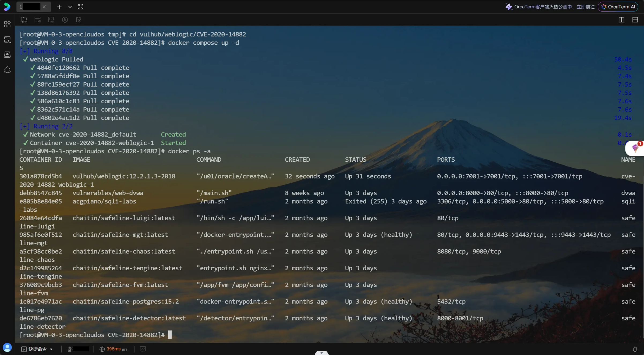The height and width of the screenshot is (355, 644).
Task: Click the floating lightbulb tips icon
Action: pyautogui.click(x=635, y=148)
